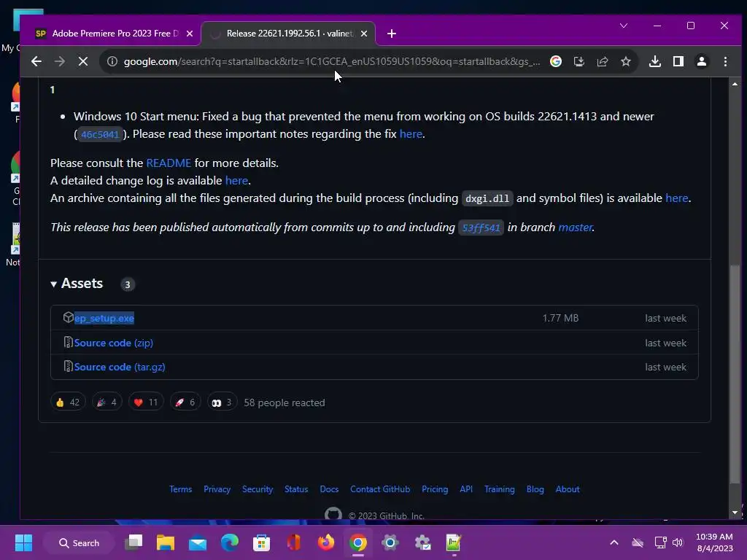Screen dimensions: 747x560
Task: Open Chrome downloads tray
Action: pos(655,61)
